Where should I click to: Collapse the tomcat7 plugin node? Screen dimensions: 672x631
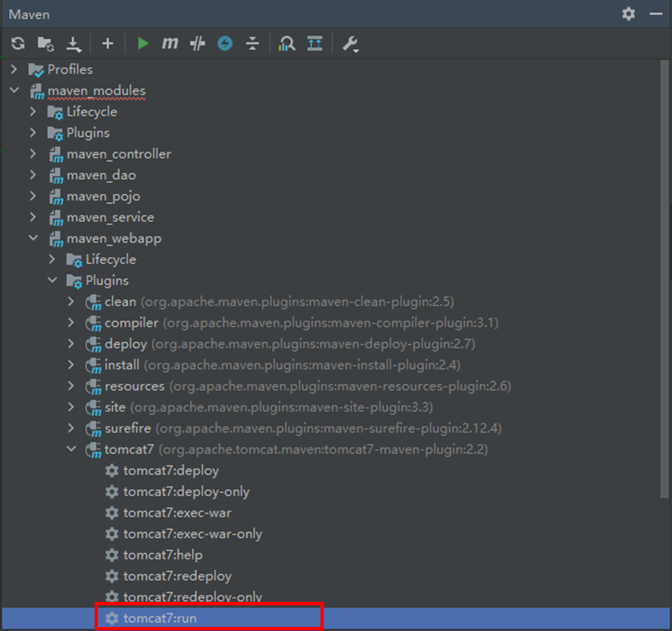(x=71, y=449)
